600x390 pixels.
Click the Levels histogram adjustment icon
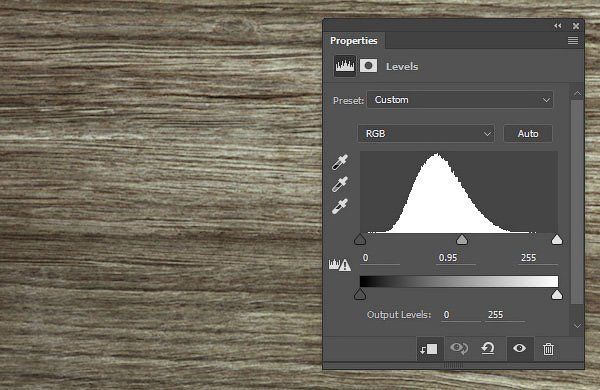(x=345, y=66)
